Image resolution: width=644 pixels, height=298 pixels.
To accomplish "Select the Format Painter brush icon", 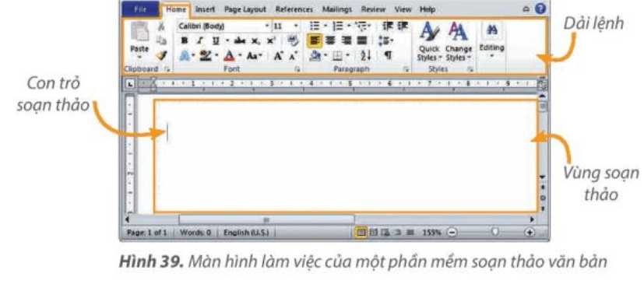I will pos(161,55).
